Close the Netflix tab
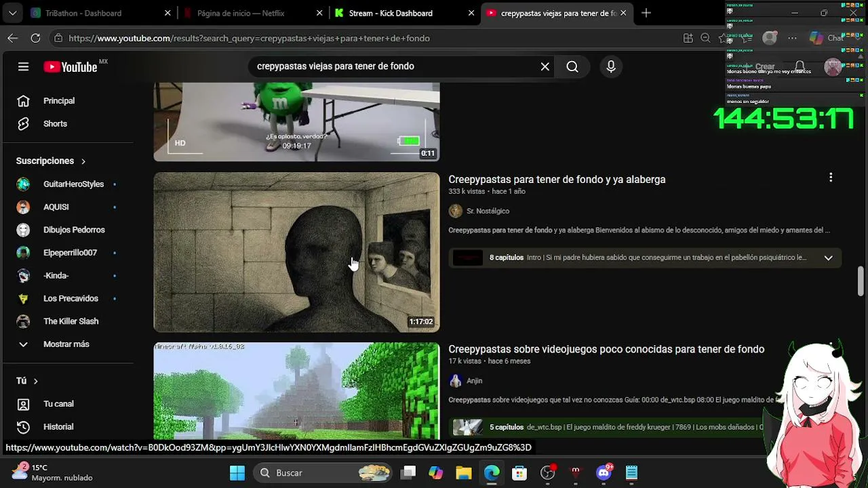 (319, 13)
